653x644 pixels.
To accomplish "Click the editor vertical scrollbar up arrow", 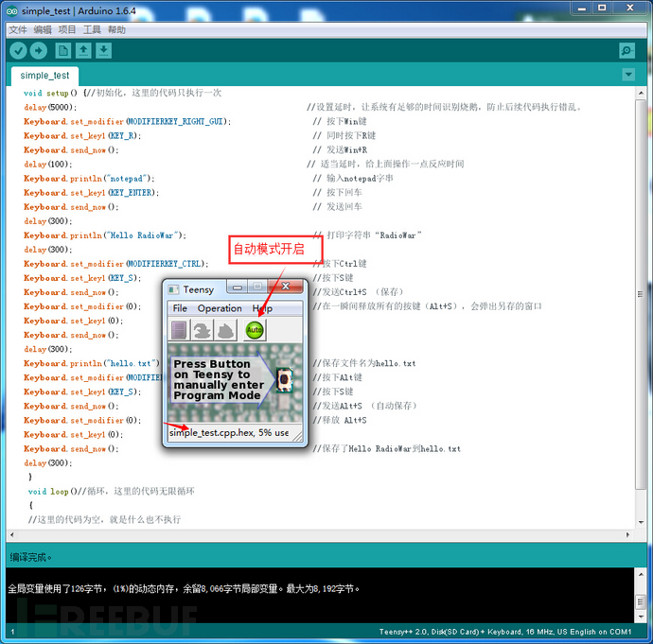I will point(641,93).
